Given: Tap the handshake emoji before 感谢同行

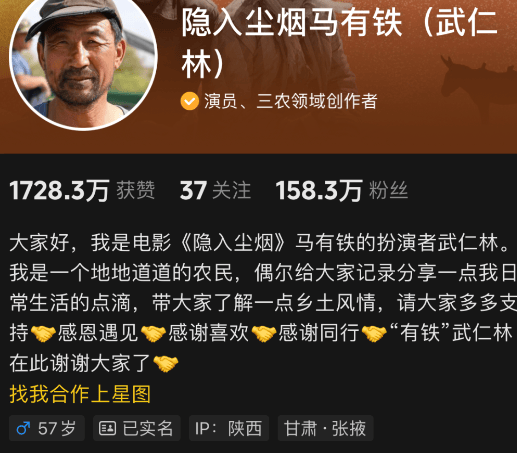Looking at the screenshot, I should [x=264, y=334].
